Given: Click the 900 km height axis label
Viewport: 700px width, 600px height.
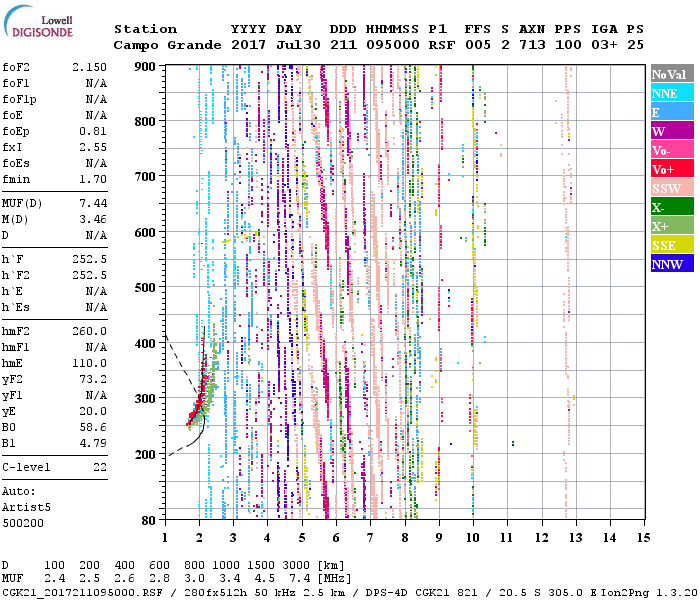Looking at the screenshot, I should pyautogui.click(x=147, y=66).
